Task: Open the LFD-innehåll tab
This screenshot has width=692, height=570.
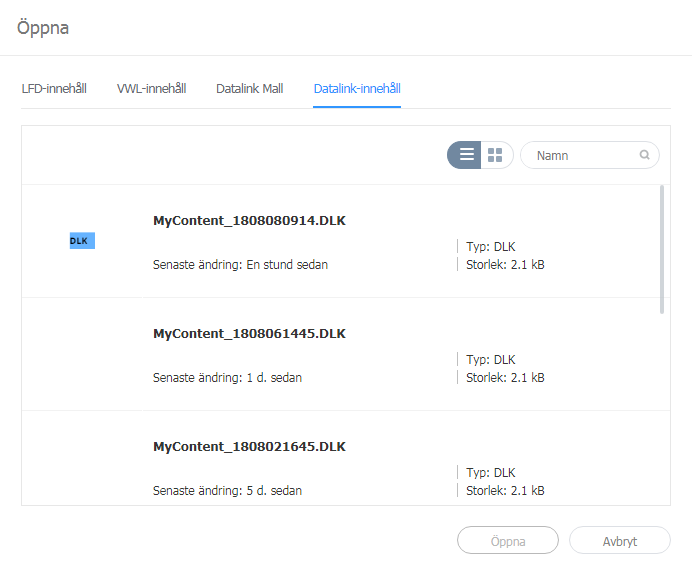Action: (54, 89)
